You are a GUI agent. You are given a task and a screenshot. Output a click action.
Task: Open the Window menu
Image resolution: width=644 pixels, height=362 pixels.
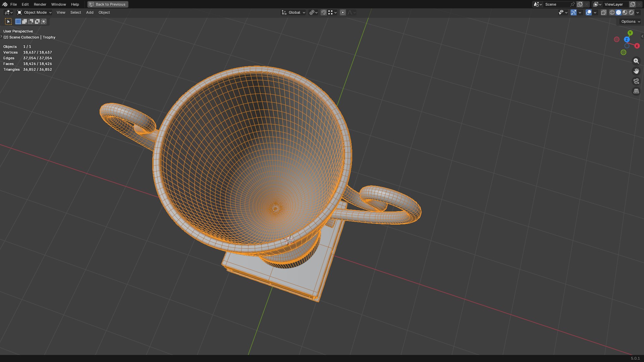(58, 4)
